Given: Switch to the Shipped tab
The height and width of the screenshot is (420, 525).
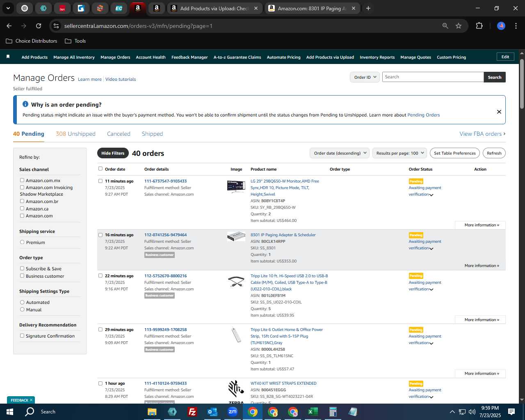Looking at the screenshot, I should click(x=152, y=134).
